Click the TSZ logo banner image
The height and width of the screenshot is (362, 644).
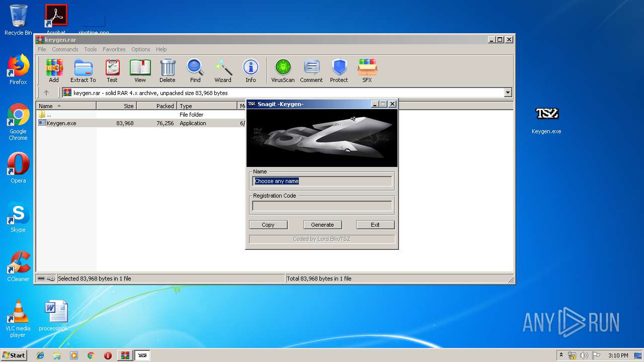coord(322,138)
